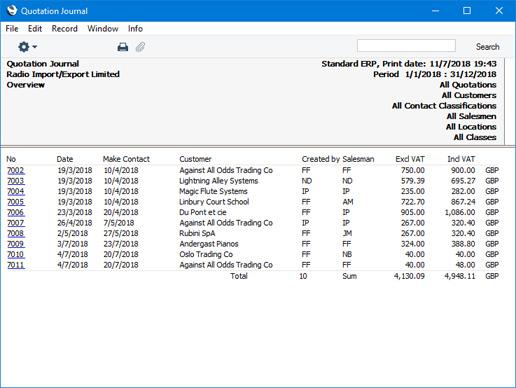Image resolution: width=516 pixels, height=388 pixels.
Task: Open quotation 7010 link
Action: 16,254
